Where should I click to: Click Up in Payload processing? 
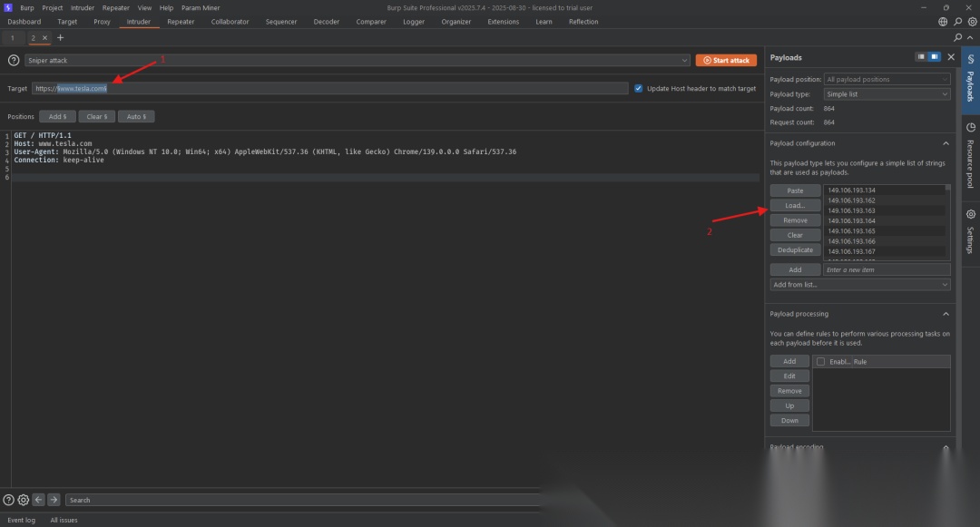coord(789,405)
